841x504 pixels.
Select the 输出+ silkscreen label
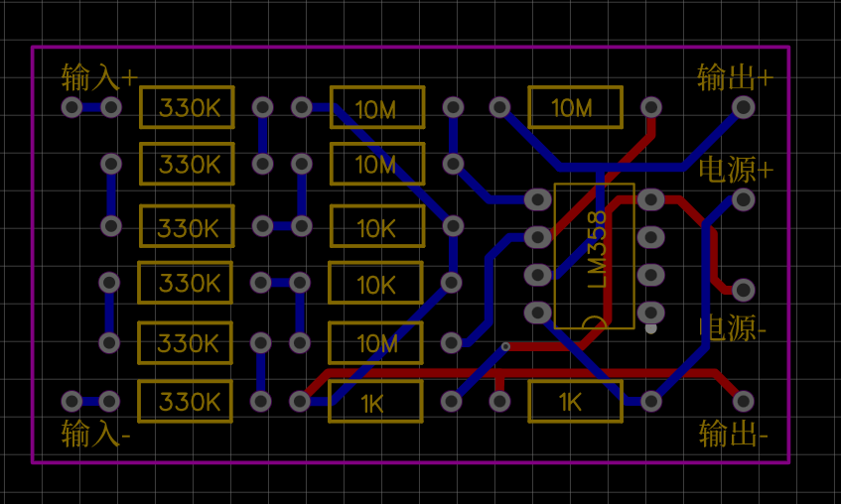[735, 77]
